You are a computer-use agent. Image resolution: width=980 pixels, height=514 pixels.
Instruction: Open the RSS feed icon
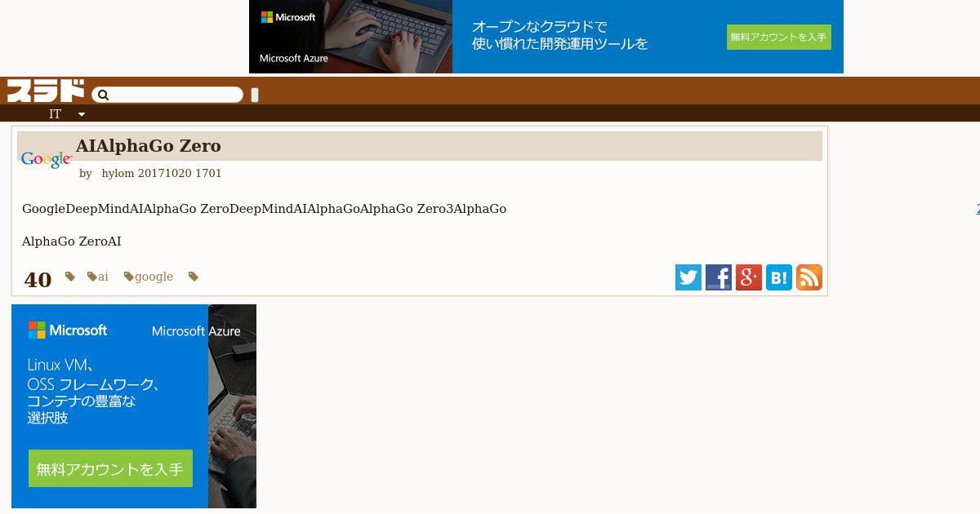coord(809,277)
